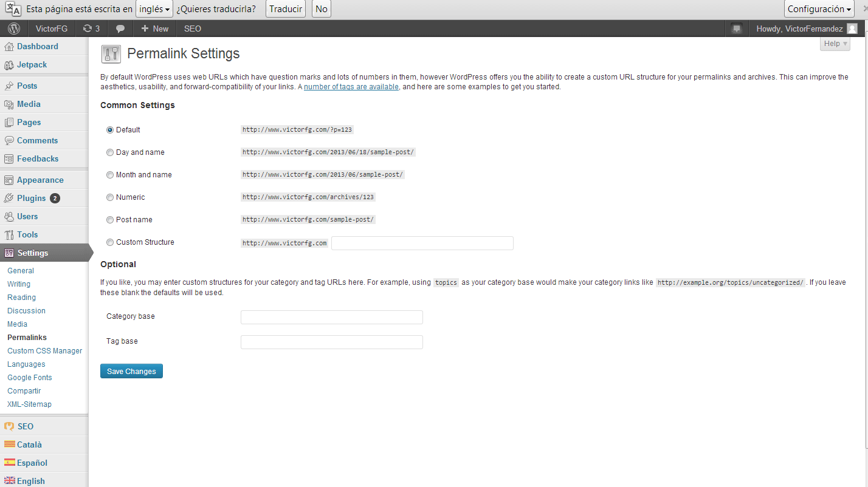Click the Custom Structure text field
The width and height of the screenshot is (868, 487).
[422, 243]
